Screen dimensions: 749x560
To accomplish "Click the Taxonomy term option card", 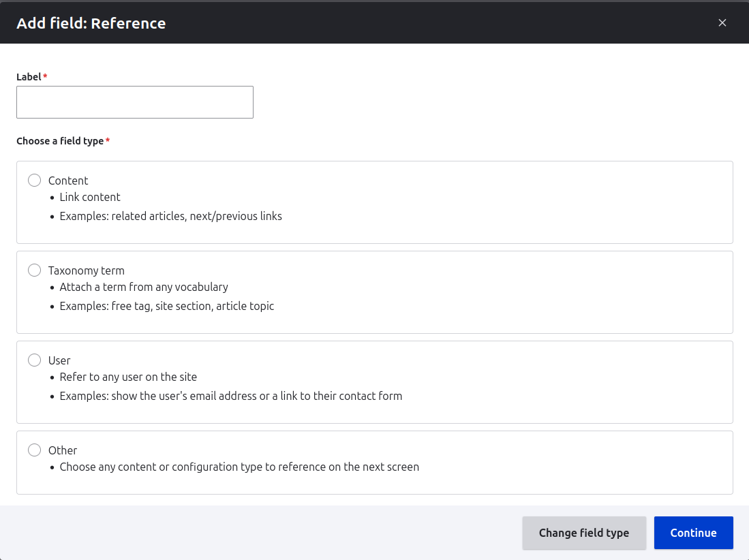I will [x=375, y=292].
